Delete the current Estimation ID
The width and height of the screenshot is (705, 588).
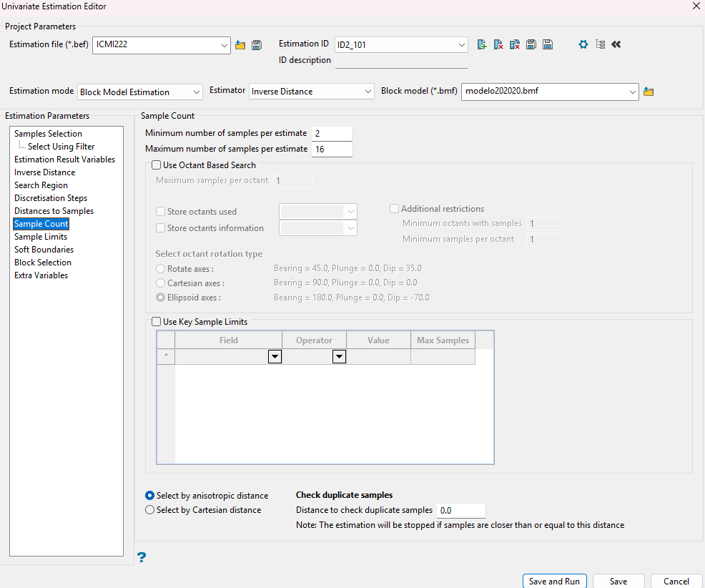pyautogui.click(x=498, y=44)
